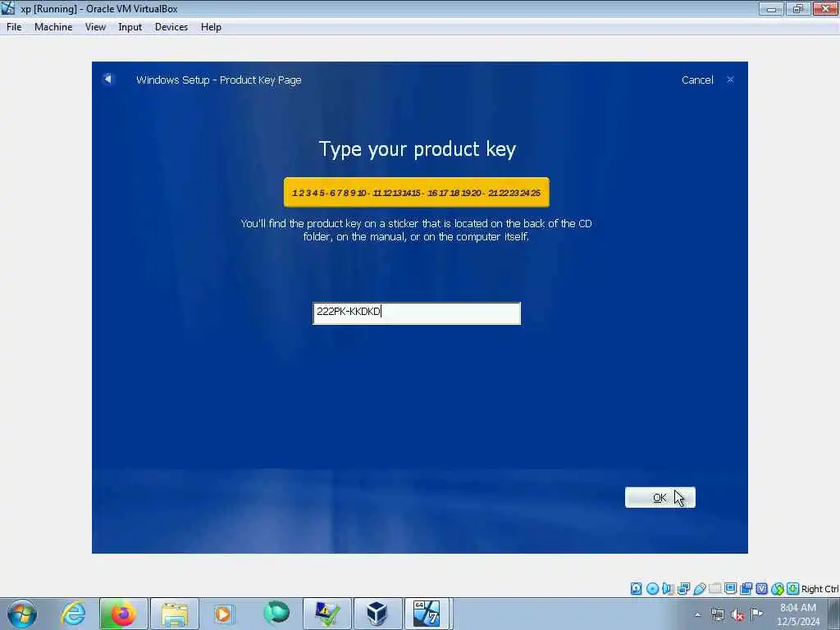Click the CPU virtualization status icon
The width and height of the screenshot is (840, 630).
(762, 589)
